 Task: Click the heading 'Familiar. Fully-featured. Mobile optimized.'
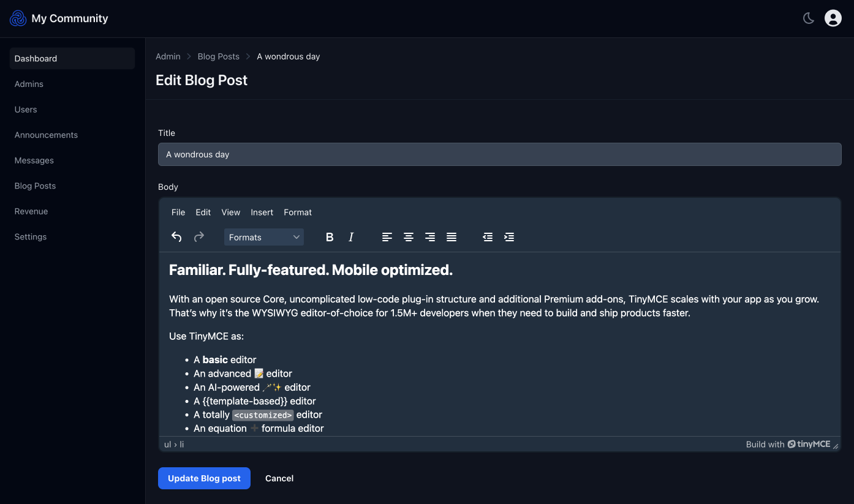(311, 270)
